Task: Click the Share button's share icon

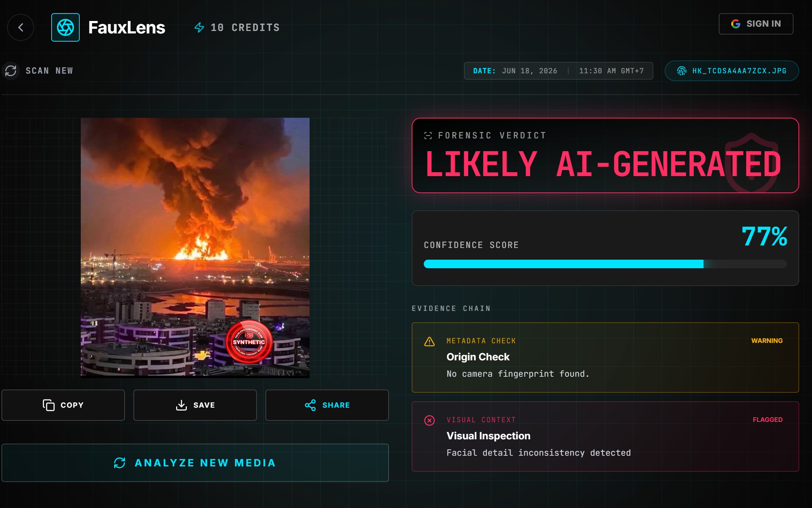Action: coord(310,405)
